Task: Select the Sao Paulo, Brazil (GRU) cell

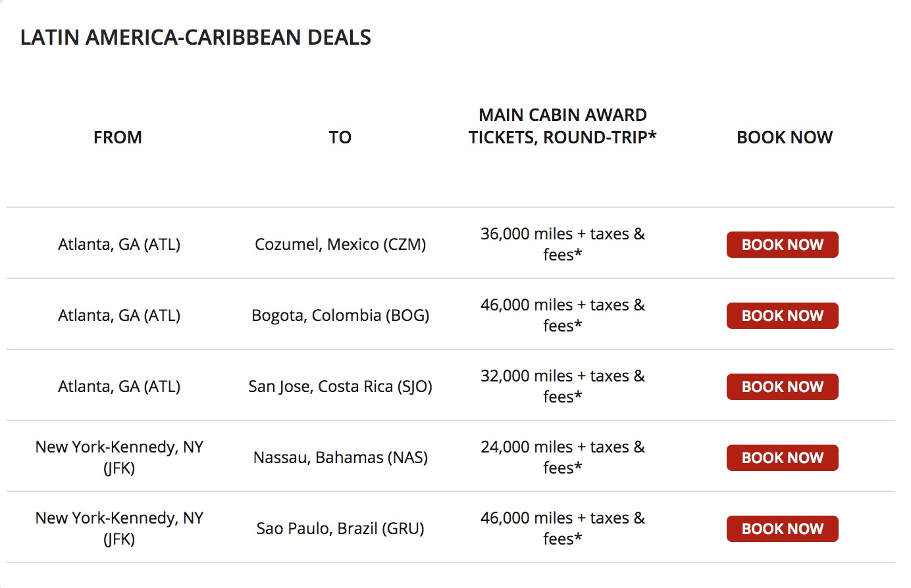Action: [340, 529]
